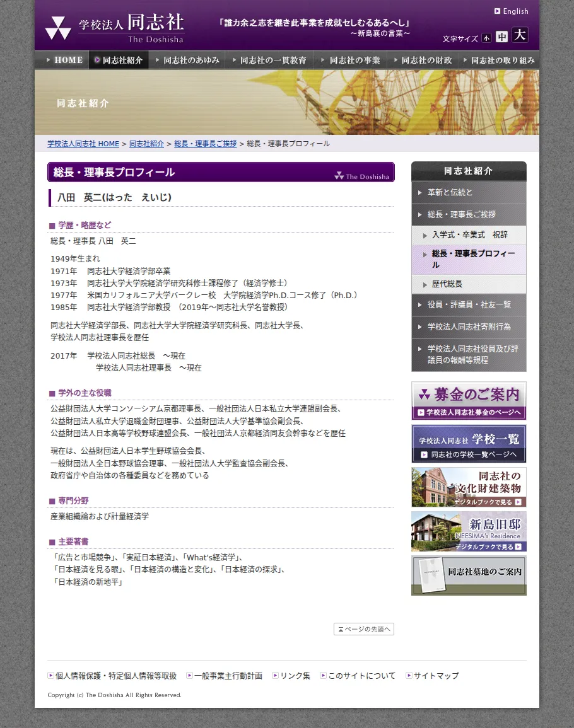Open the 同志社の財政 navigation tab
The width and height of the screenshot is (574, 728).
[423, 60]
